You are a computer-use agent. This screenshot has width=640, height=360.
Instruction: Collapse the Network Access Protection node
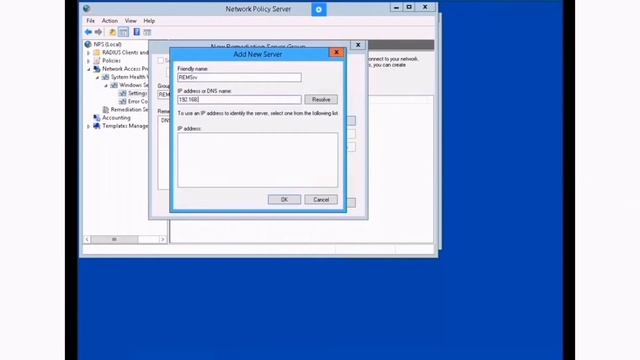tap(89, 69)
